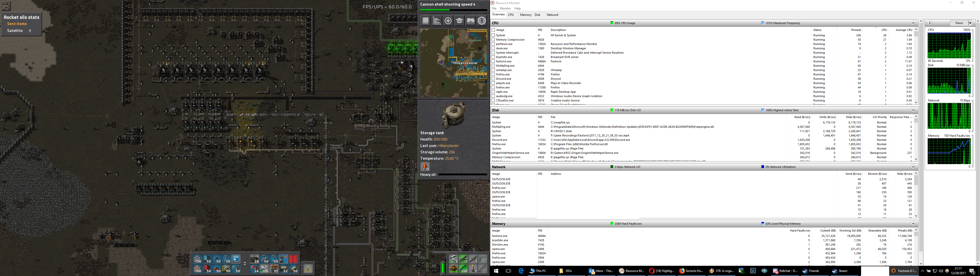Check the factorio.exe checkbox in CPU list
Image resolution: width=980 pixels, height=276 pixels.
(x=493, y=61)
